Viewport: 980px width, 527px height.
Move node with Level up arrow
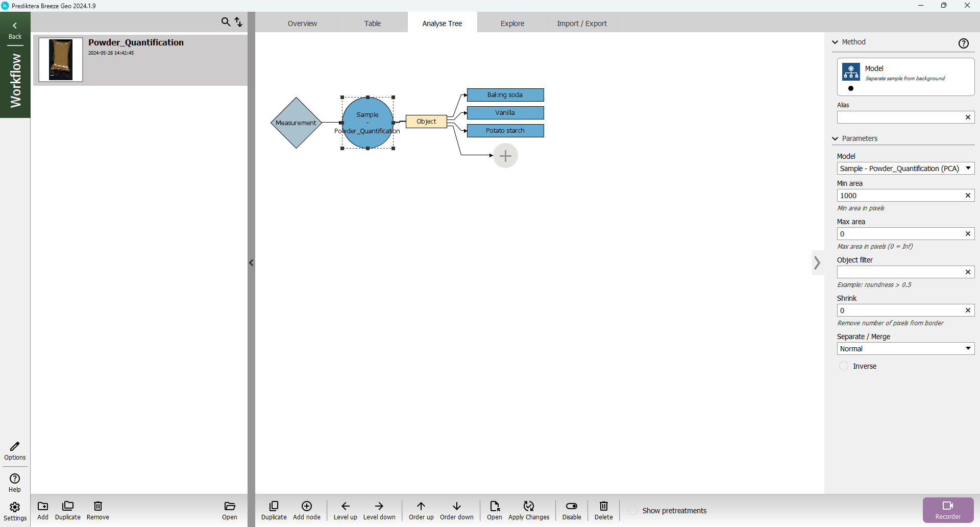click(x=345, y=510)
